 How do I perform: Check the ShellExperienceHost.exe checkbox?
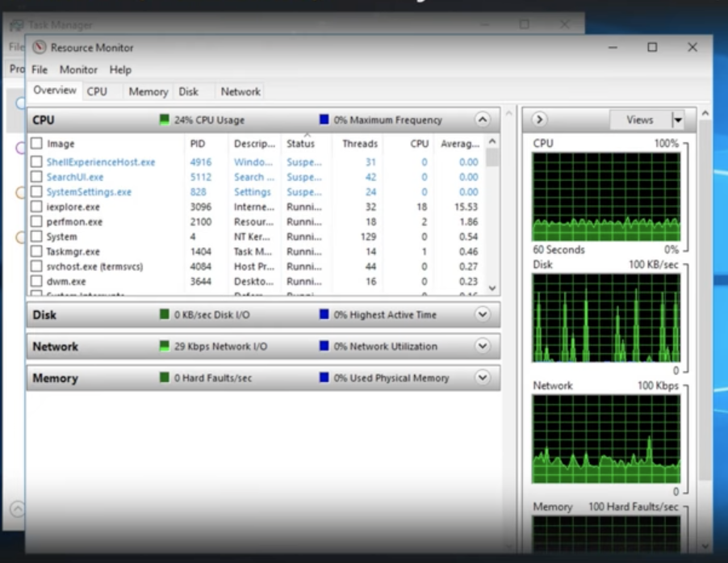pyautogui.click(x=36, y=162)
